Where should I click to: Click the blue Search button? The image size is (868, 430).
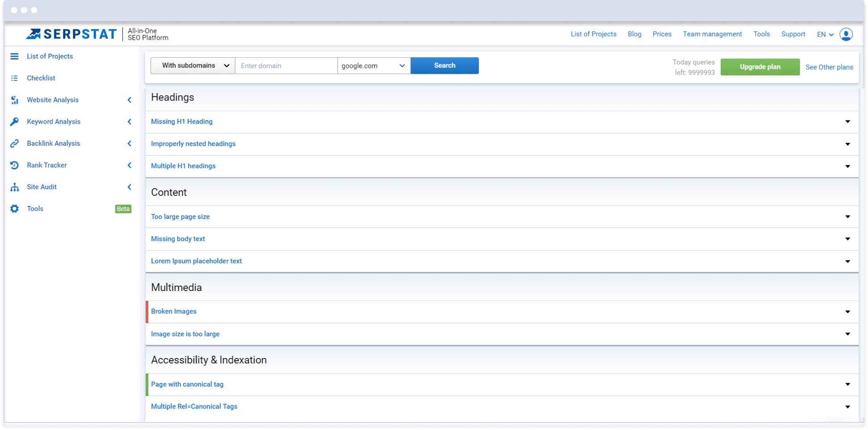445,66
